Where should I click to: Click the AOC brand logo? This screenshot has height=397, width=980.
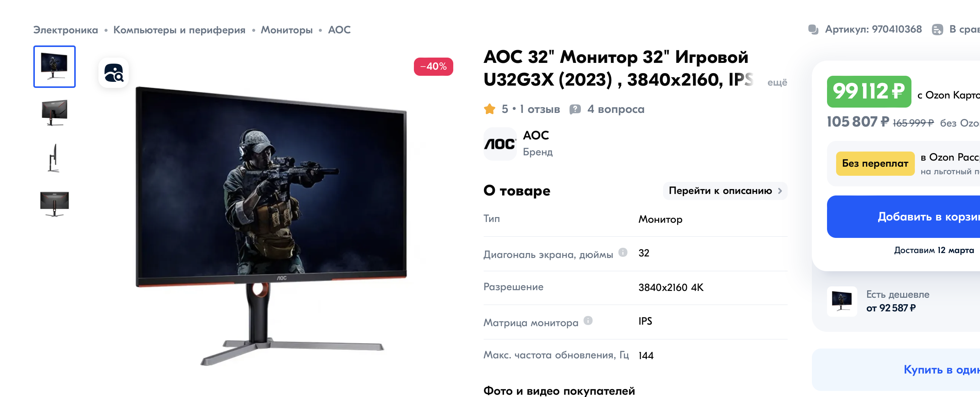(x=500, y=144)
